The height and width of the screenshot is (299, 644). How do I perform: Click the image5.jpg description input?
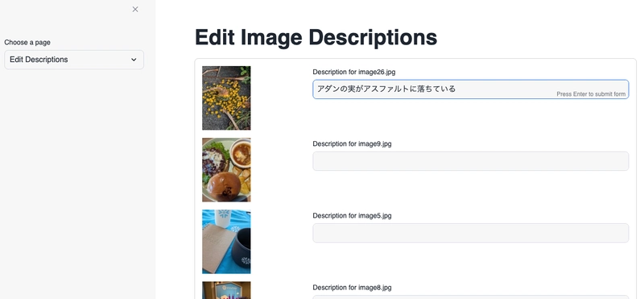(471, 233)
